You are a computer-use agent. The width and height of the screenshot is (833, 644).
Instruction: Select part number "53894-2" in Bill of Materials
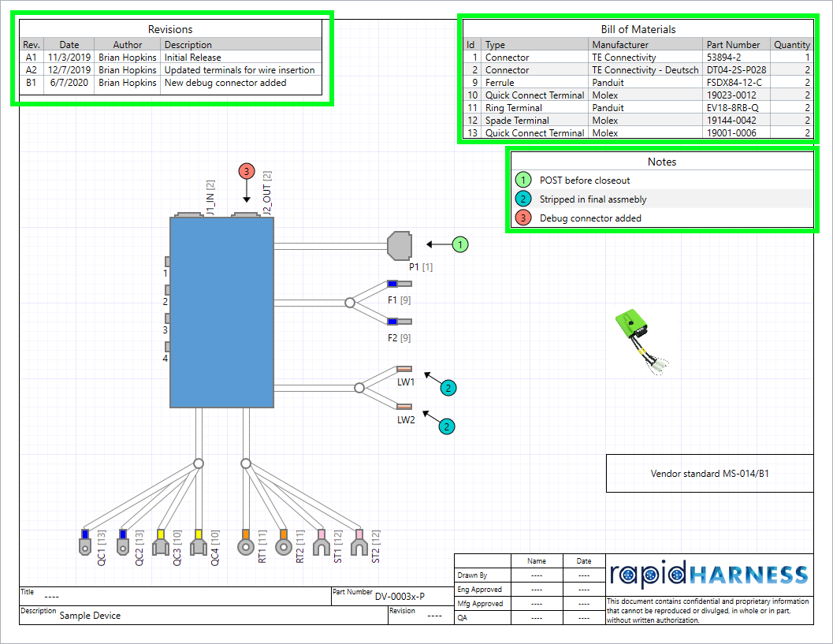724,58
